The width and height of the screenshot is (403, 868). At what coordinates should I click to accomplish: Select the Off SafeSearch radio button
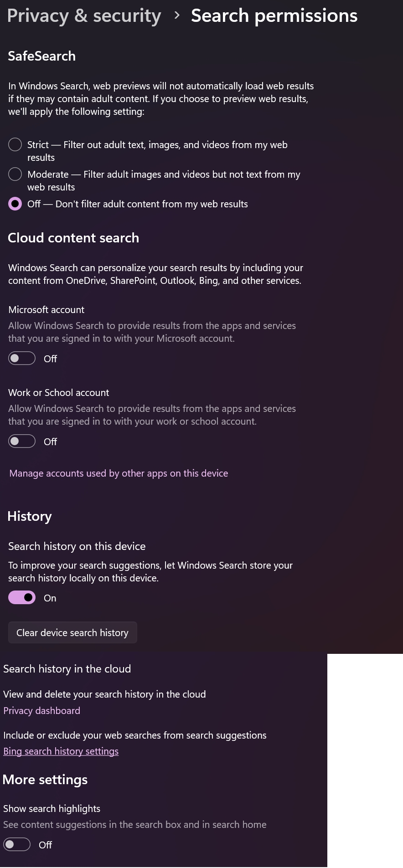[x=15, y=204]
